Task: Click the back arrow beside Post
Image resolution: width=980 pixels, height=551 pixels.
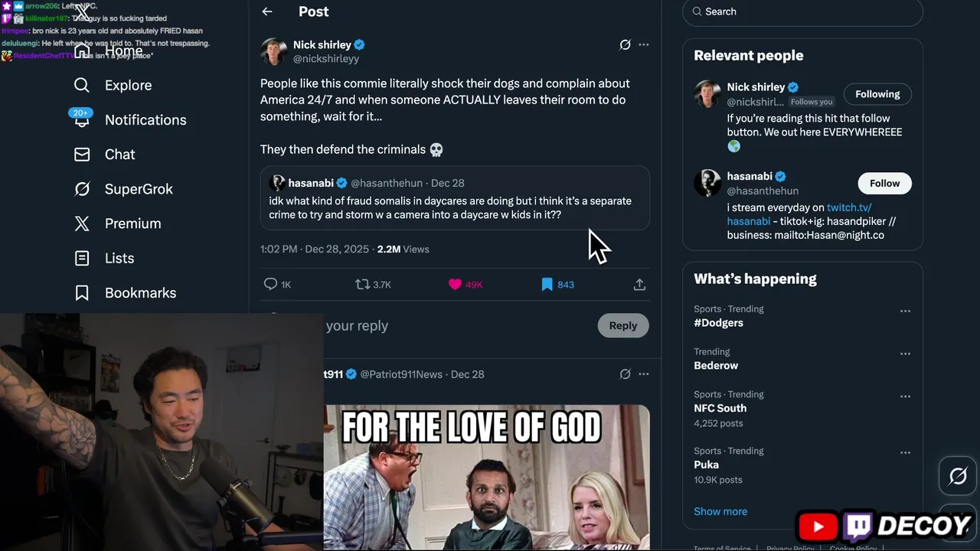Action: (x=267, y=11)
